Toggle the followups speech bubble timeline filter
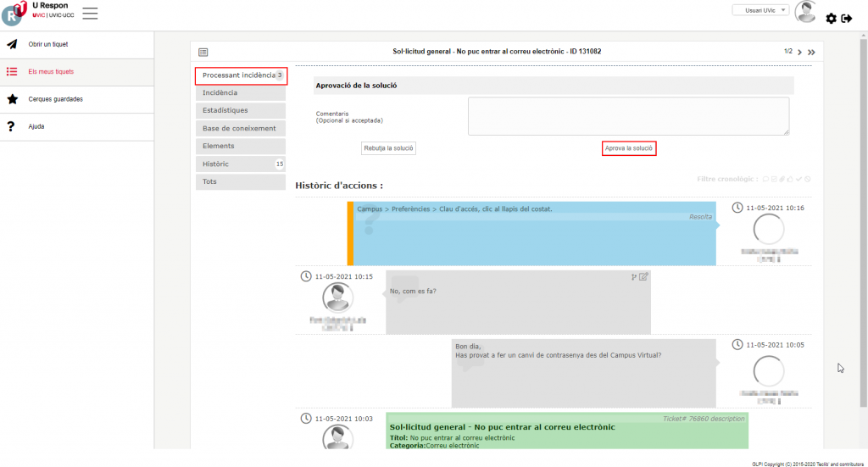 [766, 179]
